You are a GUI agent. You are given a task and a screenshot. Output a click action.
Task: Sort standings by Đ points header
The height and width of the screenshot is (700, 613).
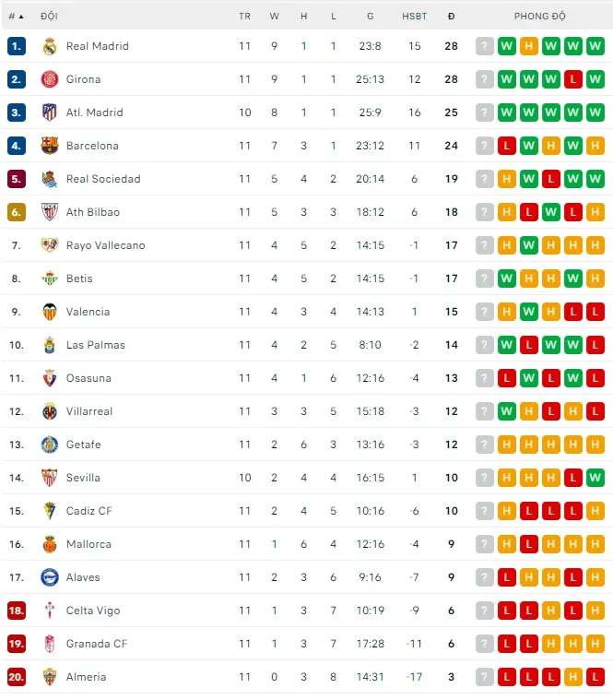(x=451, y=17)
